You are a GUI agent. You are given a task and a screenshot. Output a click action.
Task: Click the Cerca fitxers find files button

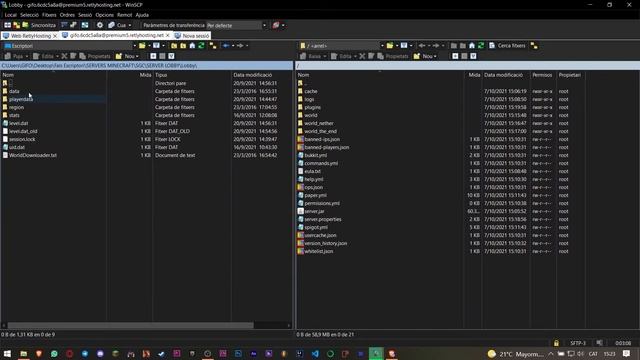click(507, 46)
